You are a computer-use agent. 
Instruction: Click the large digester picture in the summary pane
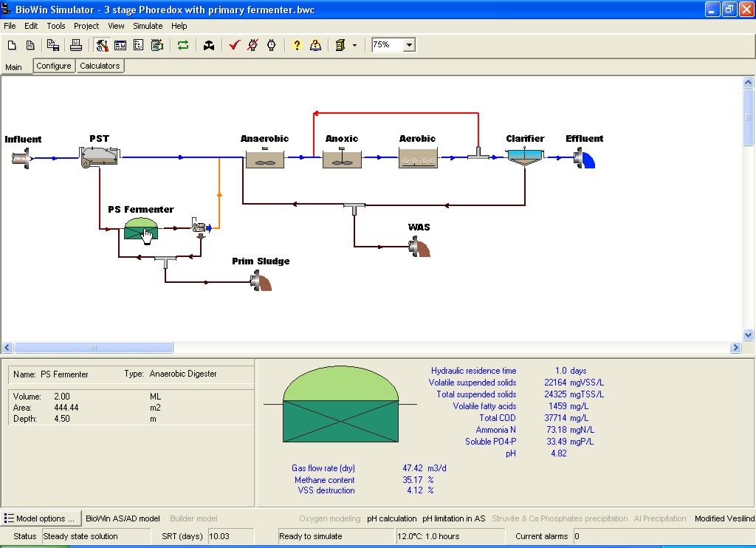click(340, 404)
